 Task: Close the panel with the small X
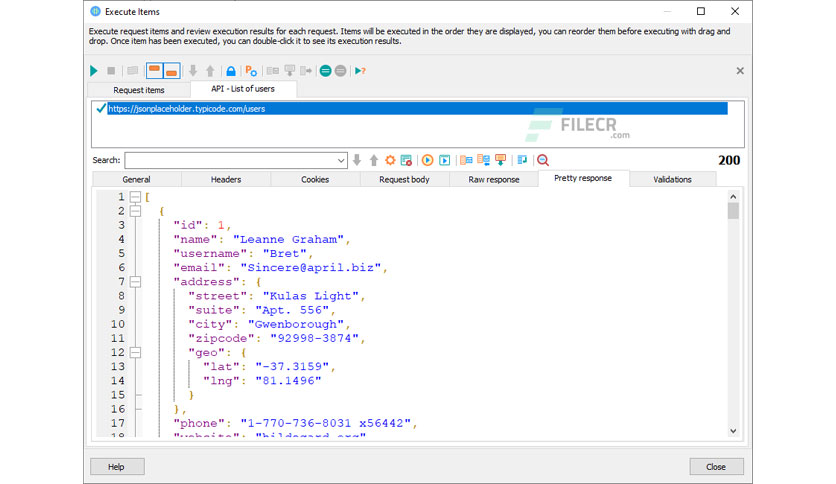(740, 70)
